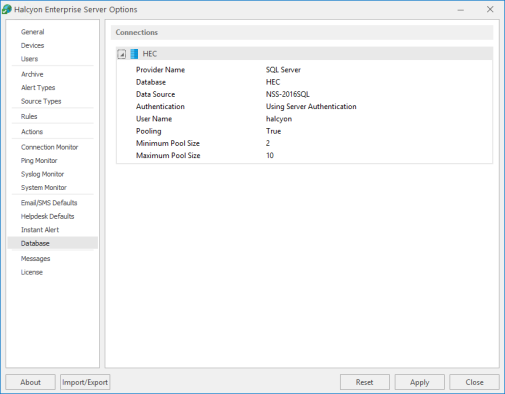Open Email/SMS Defaults page
Screen dimensions: 505x394
(x=49, y=203)
